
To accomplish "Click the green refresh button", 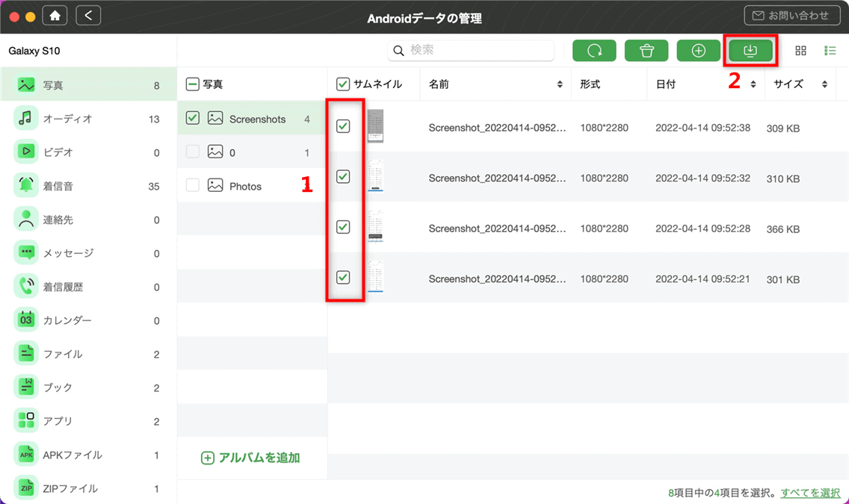I will click(x=594, y=50).
